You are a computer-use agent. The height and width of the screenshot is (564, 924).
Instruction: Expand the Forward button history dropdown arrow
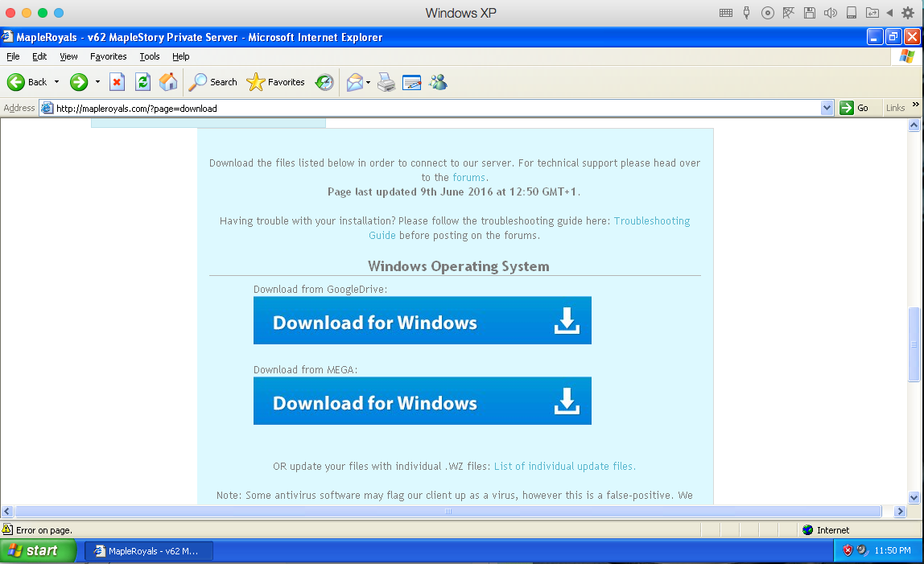pos(97,82)
